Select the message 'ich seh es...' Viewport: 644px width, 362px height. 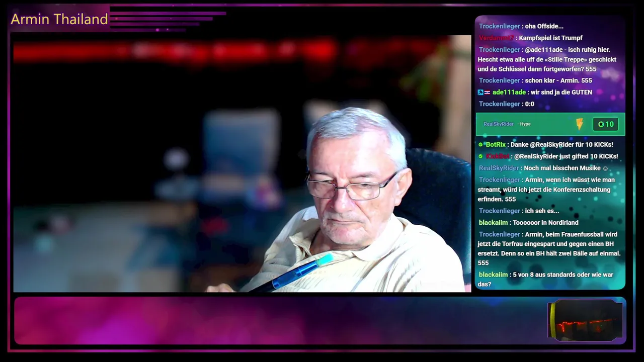point(542,211)
